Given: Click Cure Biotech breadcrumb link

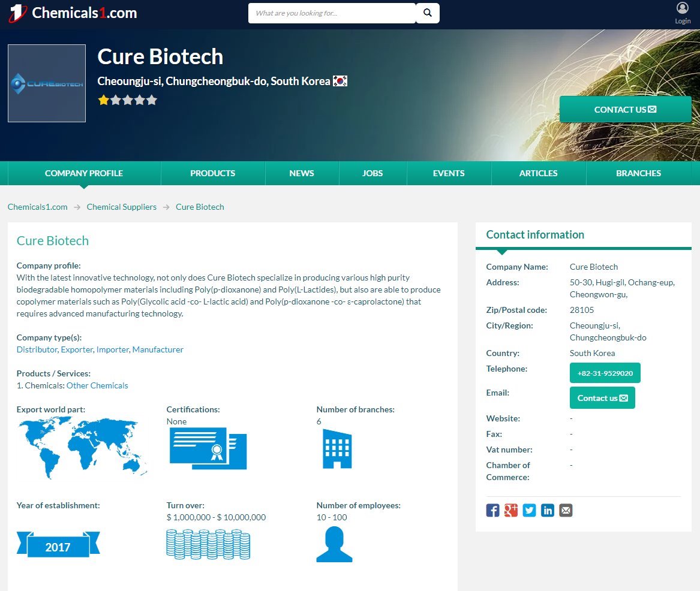Looking at the screenshot, I should pos(200,207).
